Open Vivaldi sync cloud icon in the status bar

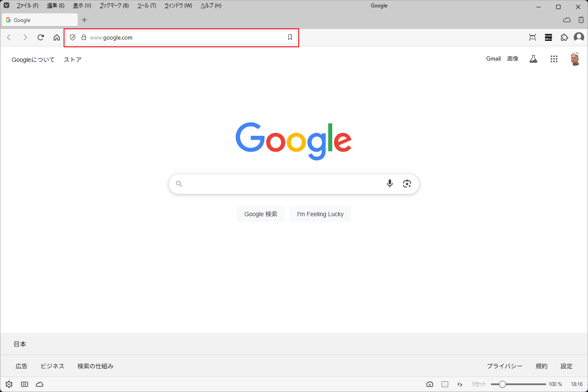pyautogui.click(x=40, y=384)
